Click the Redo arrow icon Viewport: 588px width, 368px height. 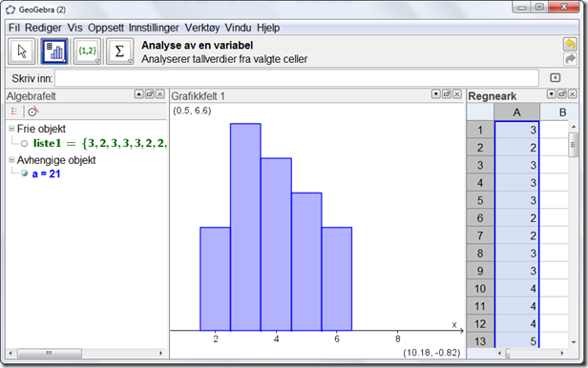pos(570,59)
